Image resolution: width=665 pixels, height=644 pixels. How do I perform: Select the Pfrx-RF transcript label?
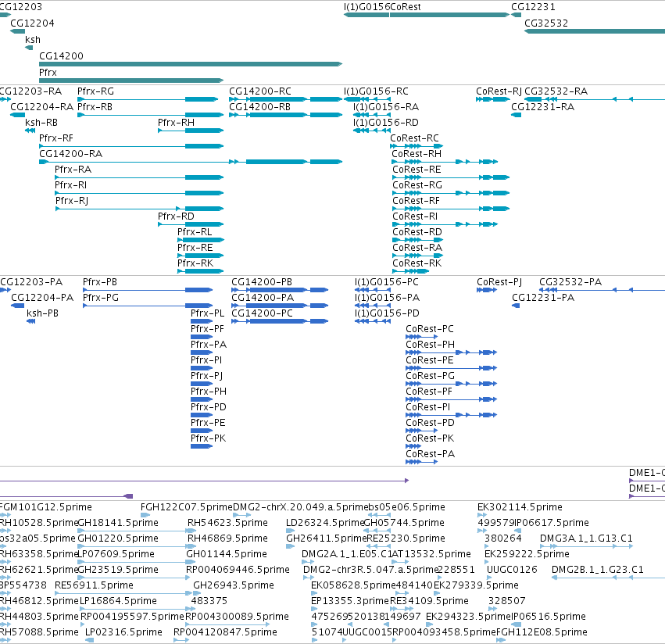(56, 138)
